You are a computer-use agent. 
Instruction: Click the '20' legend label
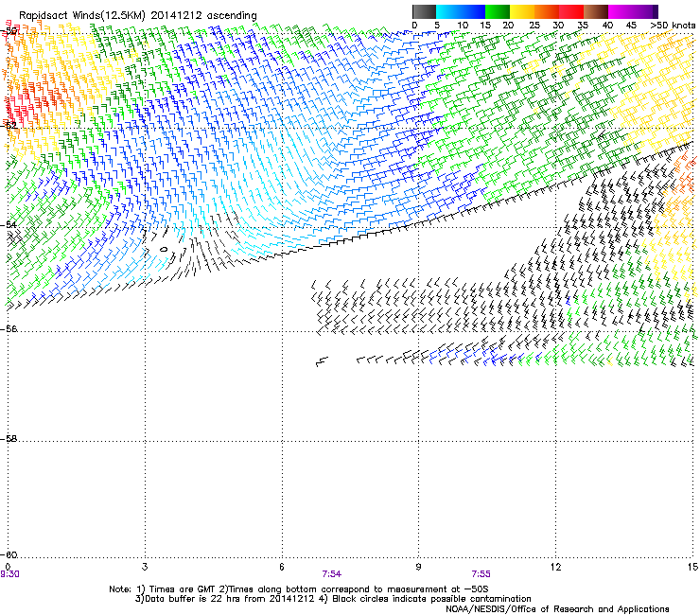pyautogui.click(x=508, y=26)
